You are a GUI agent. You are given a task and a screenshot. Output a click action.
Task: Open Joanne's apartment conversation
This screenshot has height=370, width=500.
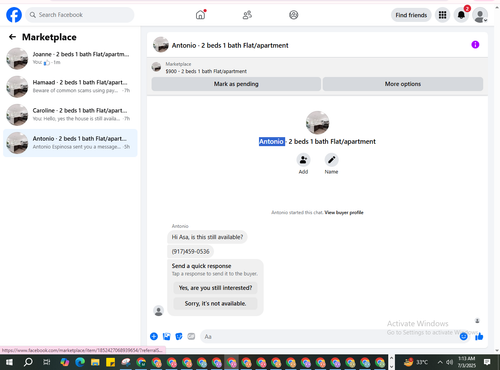[70, 58]
